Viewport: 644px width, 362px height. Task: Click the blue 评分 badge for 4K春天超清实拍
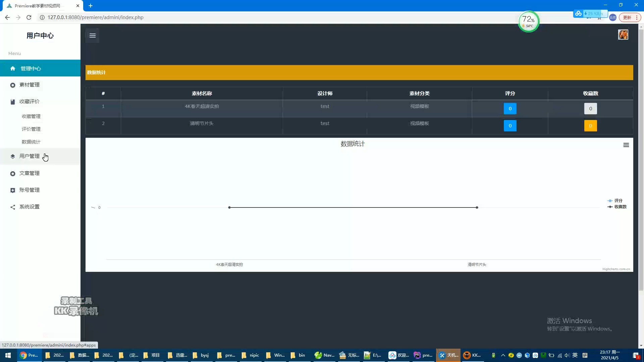[x=510, y=109]
